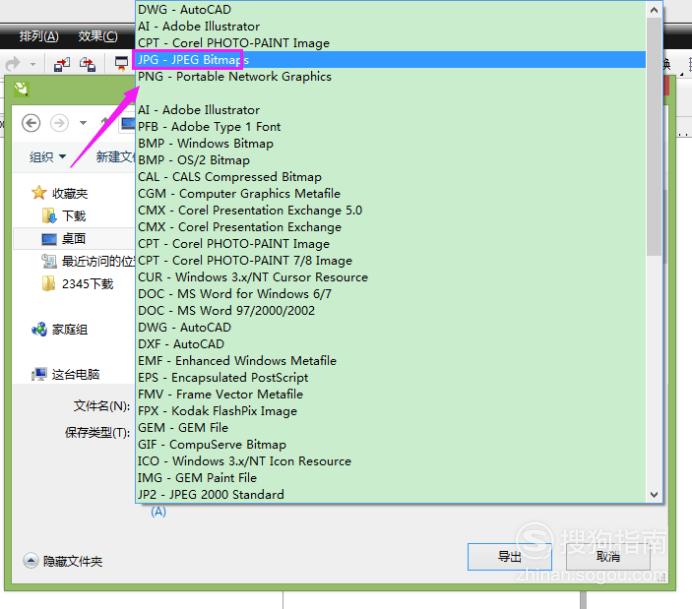
Task: Choose DOC - MS Word for Windows 6/7
Action: click(391, 294)
